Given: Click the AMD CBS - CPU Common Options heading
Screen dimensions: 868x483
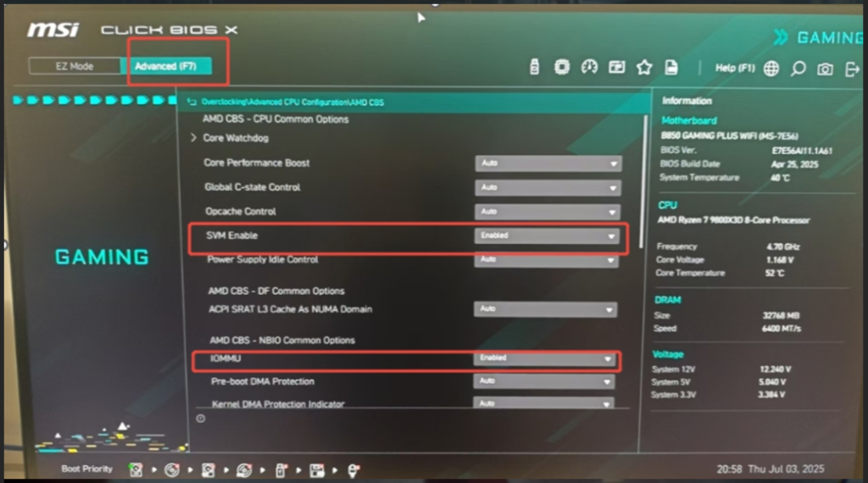Looking at the screenshot, I should tap(275, 119).
